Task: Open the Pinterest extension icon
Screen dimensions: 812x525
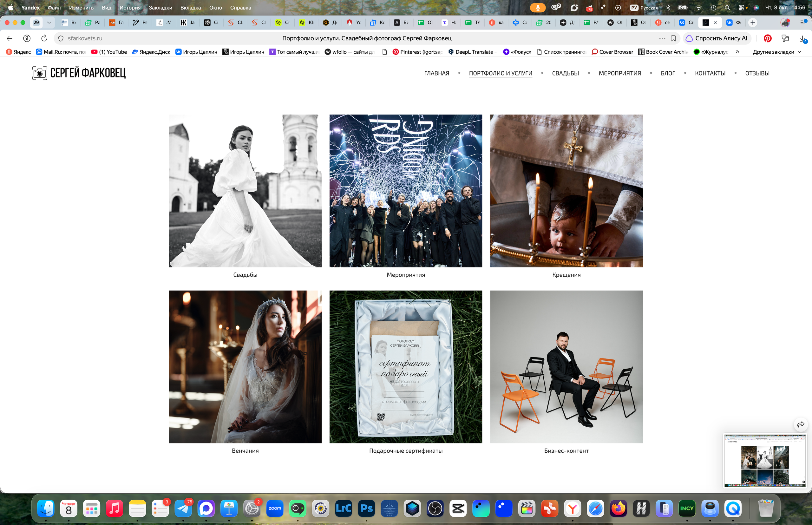Action: [x=767, y=38]
